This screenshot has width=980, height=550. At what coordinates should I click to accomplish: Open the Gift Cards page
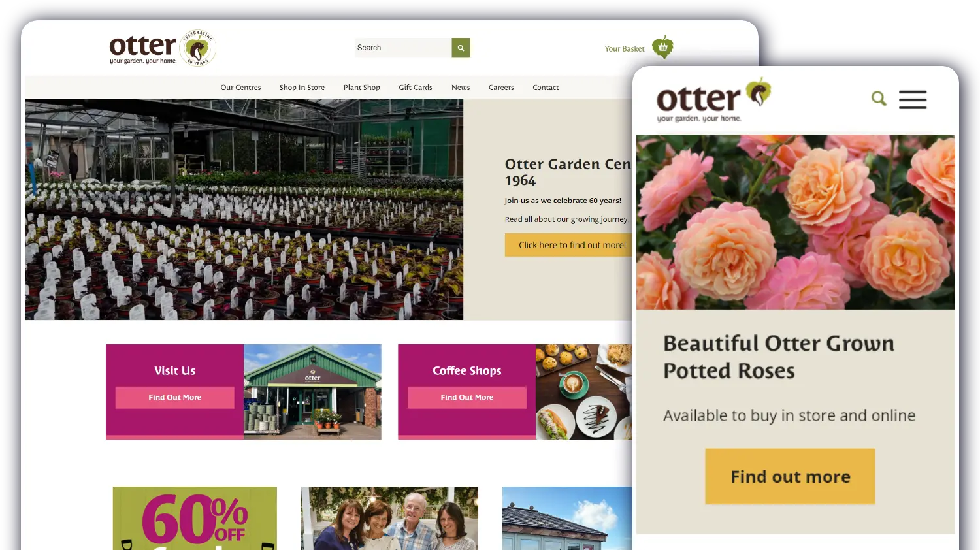415,87
